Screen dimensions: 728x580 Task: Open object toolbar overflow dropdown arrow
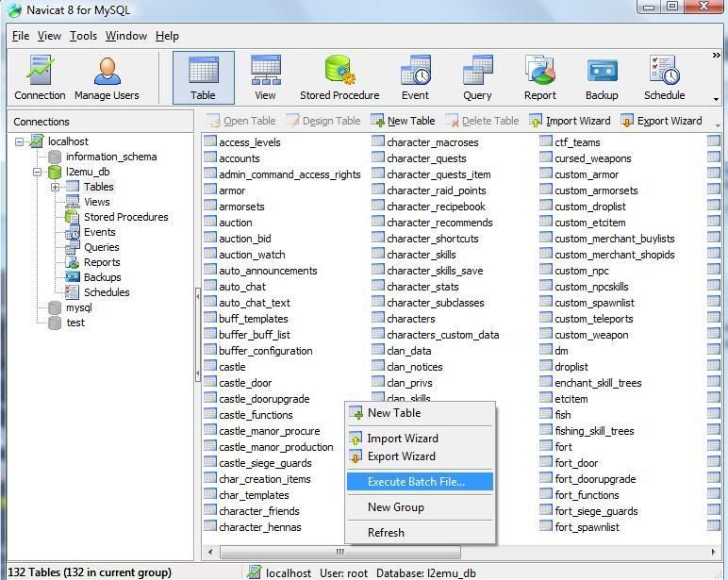point(718,125)
